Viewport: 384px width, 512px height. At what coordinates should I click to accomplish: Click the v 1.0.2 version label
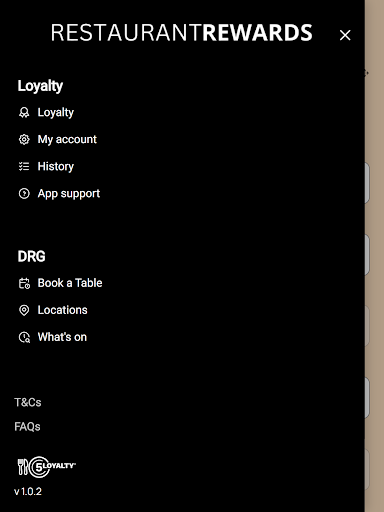point(28,492)
